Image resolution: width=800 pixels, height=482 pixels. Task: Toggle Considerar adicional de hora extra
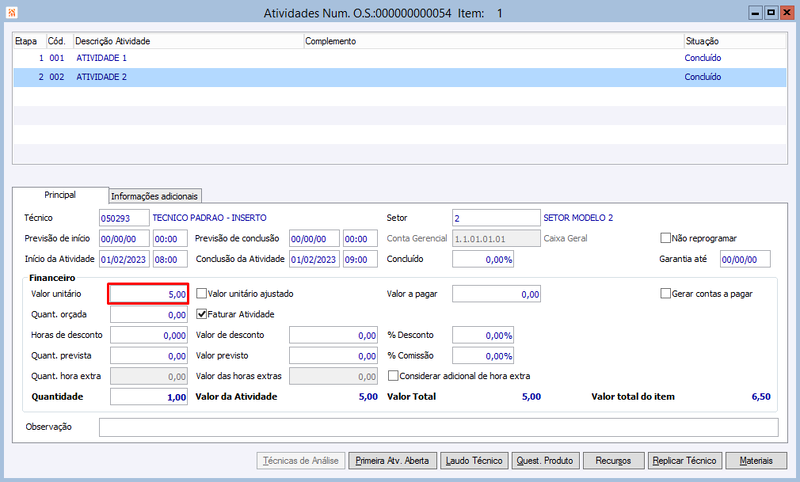pyautogui.click(x=393, y=375)
